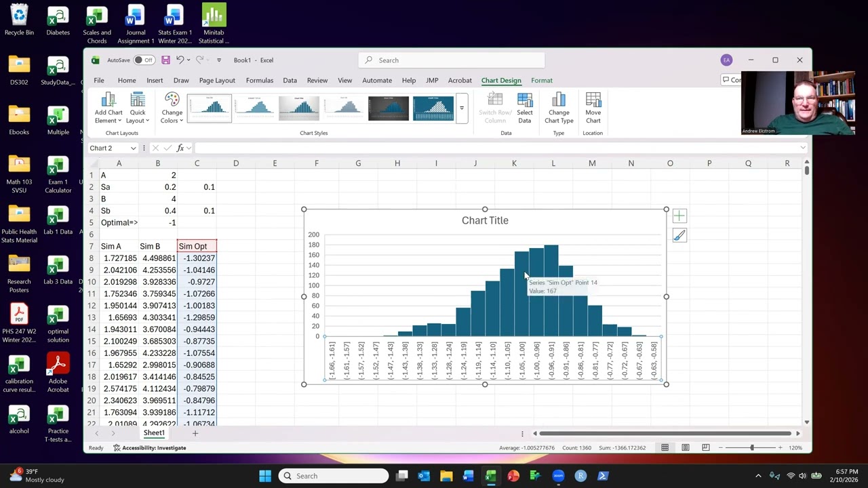
Task: Show hidden tray icons chevron
Action: [x=758, y=476]
